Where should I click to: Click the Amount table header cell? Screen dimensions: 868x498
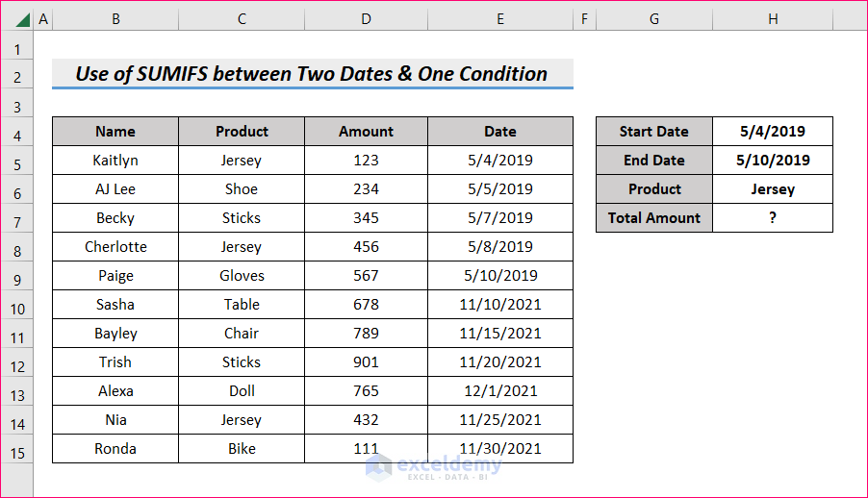(366, 132)
